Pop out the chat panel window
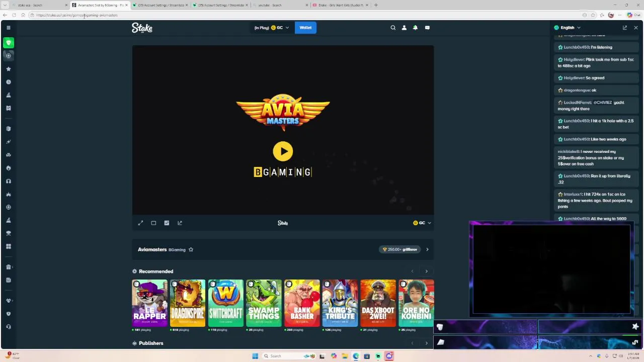 (x=625, y=28)
